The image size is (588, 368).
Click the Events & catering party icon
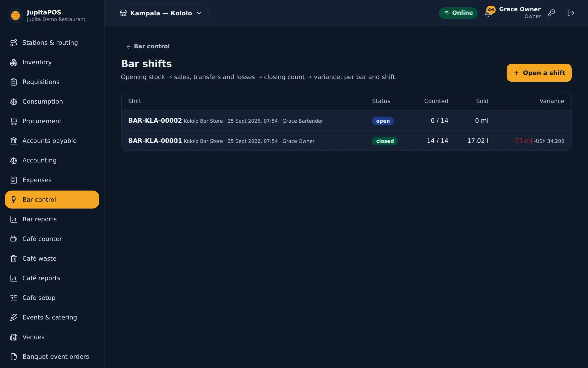(14, 317)
